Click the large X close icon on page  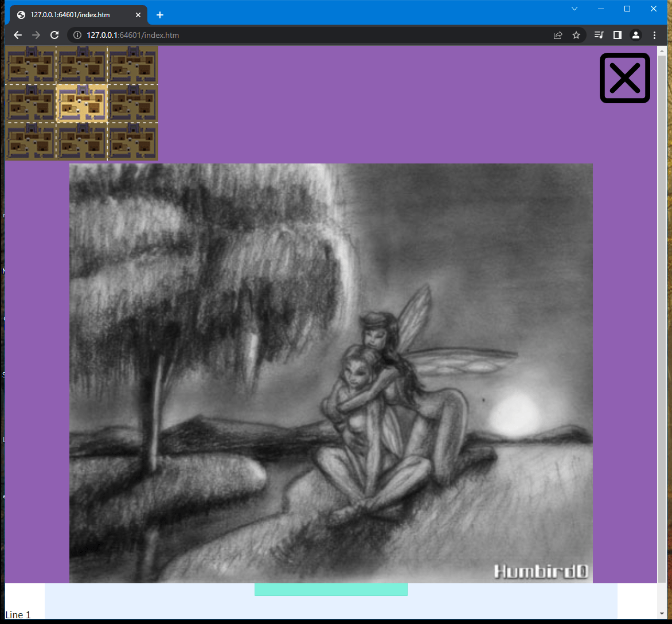click(x=624, y=78)
